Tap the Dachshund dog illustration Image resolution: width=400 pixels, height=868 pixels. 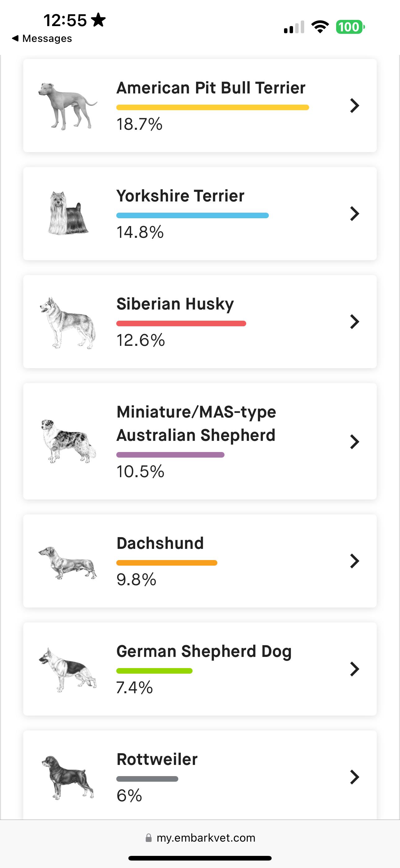68,562
